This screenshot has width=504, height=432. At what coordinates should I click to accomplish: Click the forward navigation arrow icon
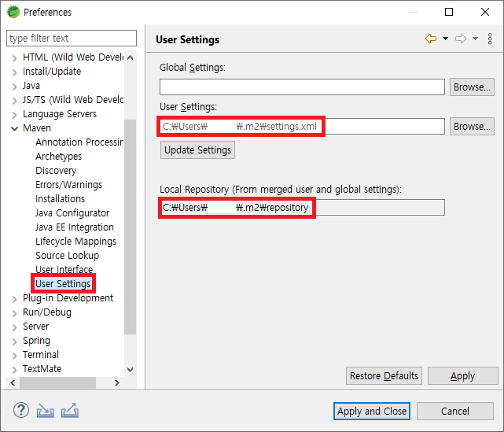[461, 39]
